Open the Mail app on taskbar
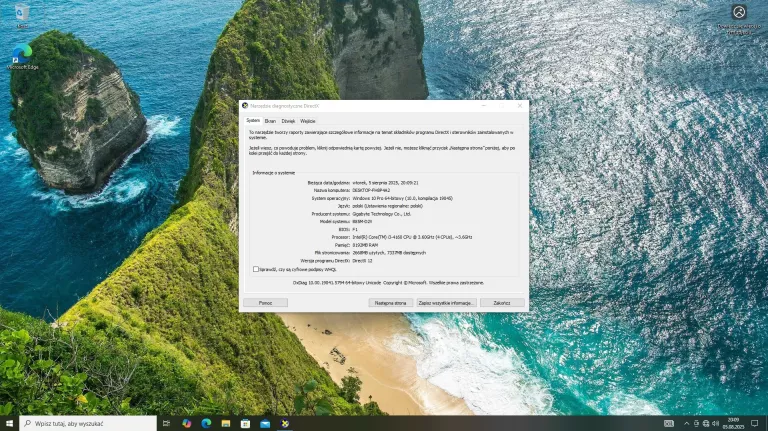 pos(264,423)
